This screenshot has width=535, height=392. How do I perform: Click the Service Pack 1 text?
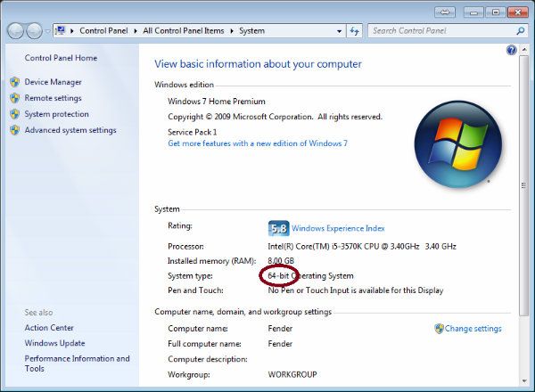(x=192, y=132)
